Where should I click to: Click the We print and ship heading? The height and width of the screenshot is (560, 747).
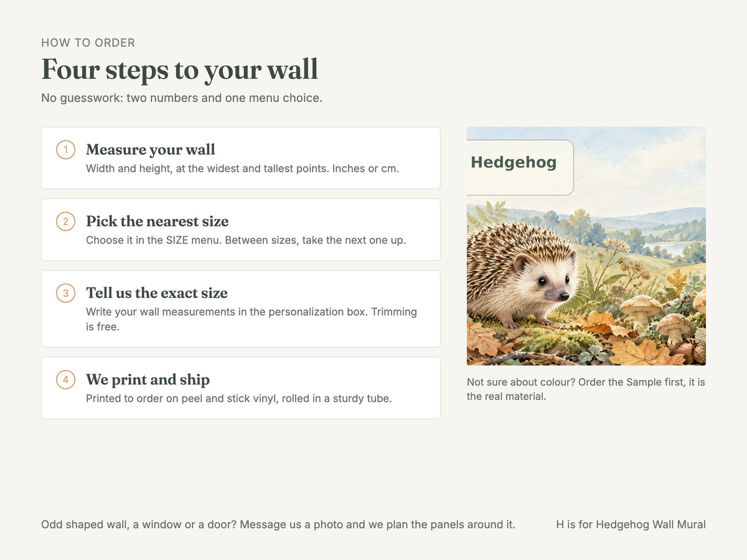(148, 380)
